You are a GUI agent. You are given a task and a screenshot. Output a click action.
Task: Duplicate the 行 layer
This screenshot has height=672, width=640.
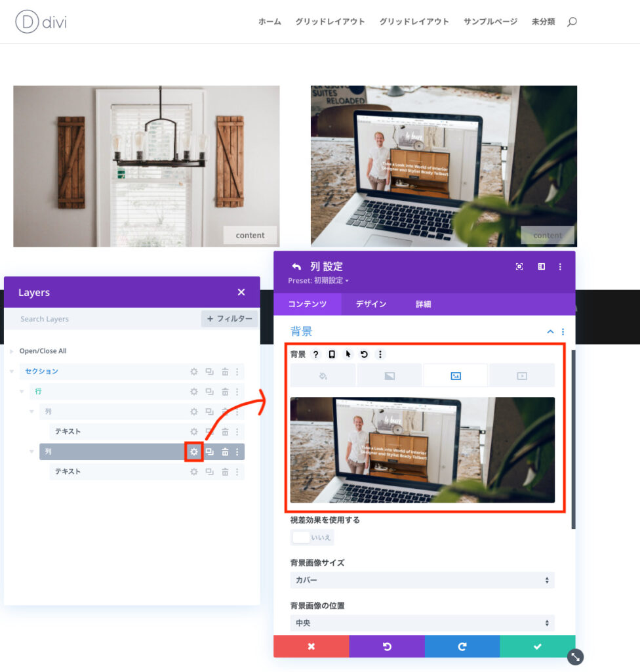(209, 392)
